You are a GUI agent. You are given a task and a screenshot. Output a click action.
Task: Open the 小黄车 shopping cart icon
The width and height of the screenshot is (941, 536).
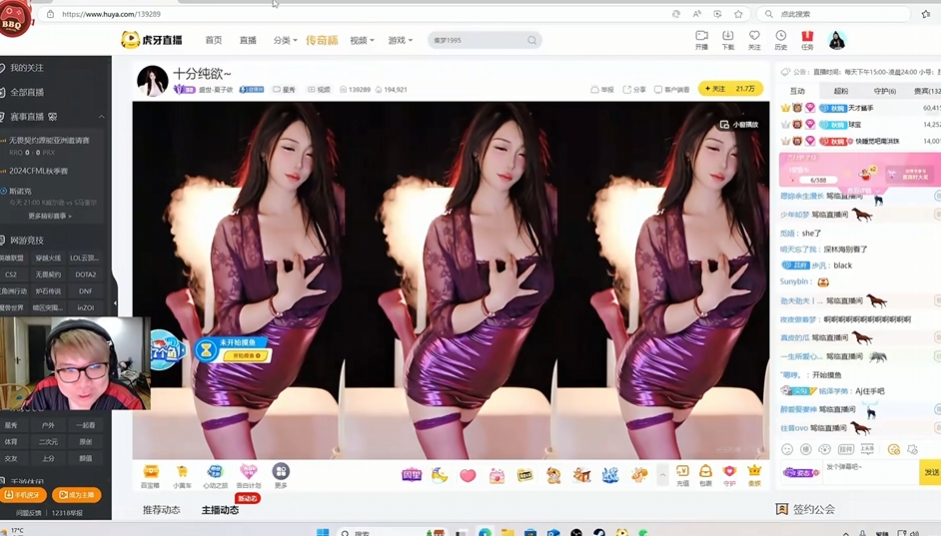click(x=182, y=476)
